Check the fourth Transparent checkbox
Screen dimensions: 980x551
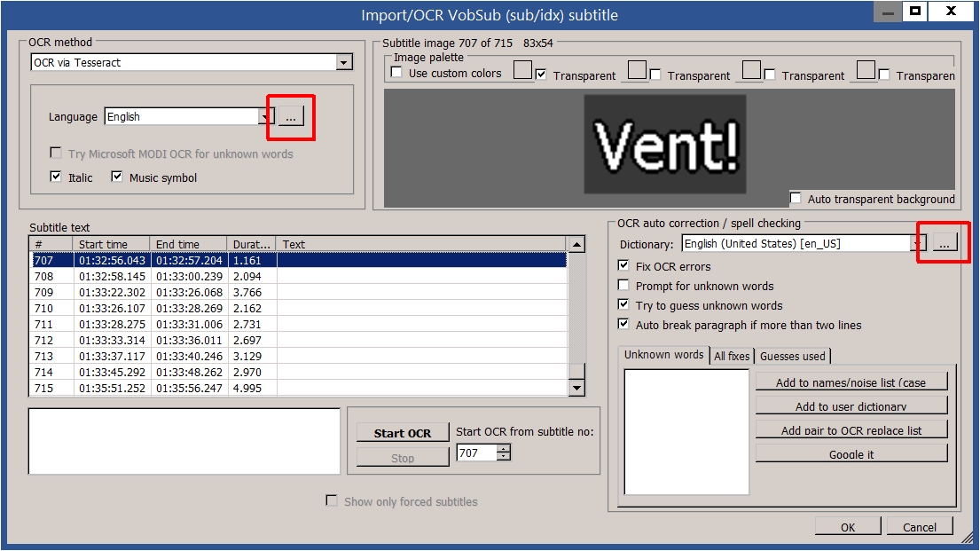pyautogui.click(x=884, y=75)
